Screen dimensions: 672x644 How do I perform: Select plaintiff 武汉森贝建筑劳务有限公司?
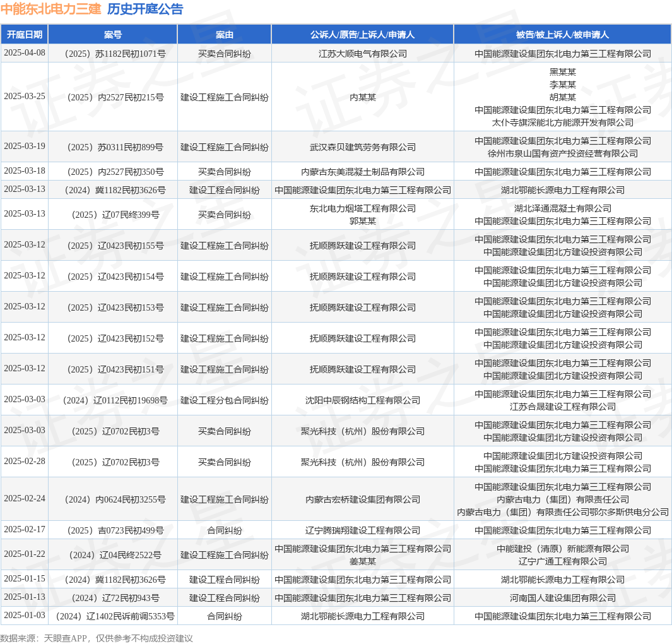[x=363, y=148]
